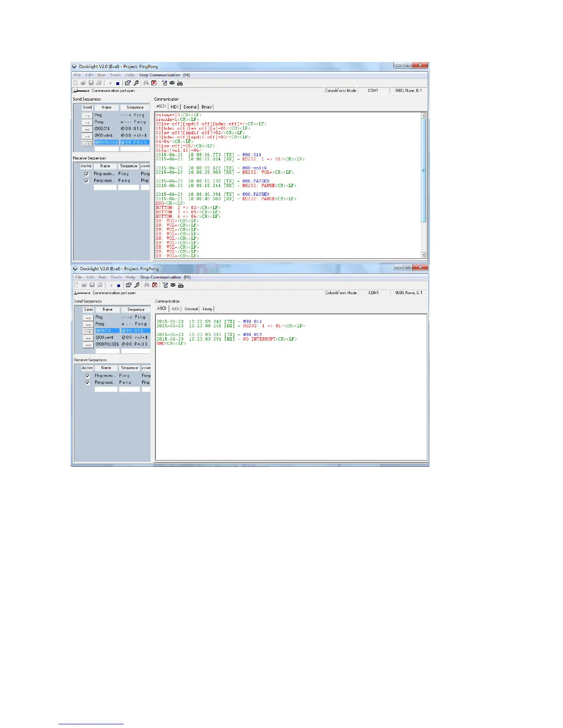Uncheck 'Pong received' Active checkbox in upper window
The width and height of the screenshot is (563, 728).
coord(86,181)
